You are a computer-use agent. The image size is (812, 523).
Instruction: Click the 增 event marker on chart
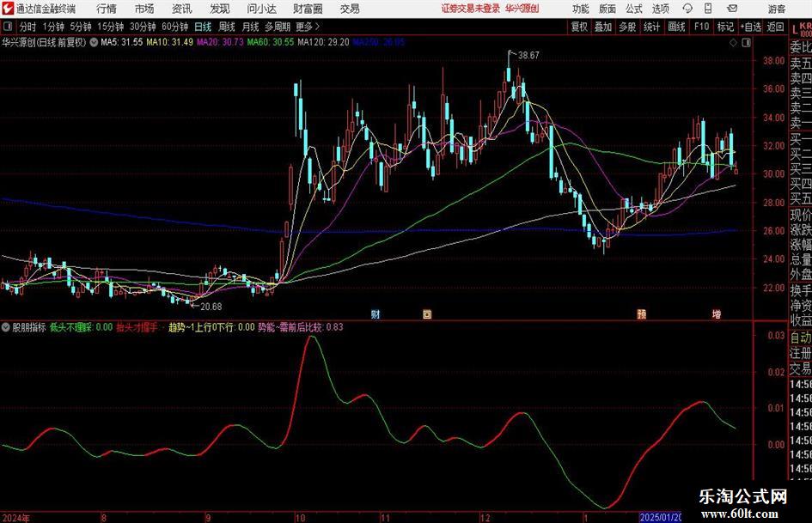pos(717,313)
